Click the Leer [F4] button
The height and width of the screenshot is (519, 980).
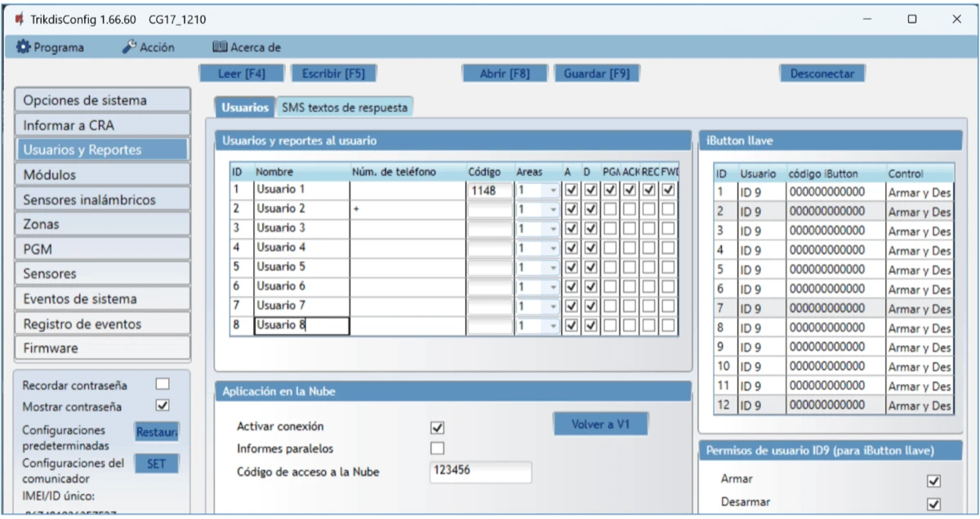241,74
